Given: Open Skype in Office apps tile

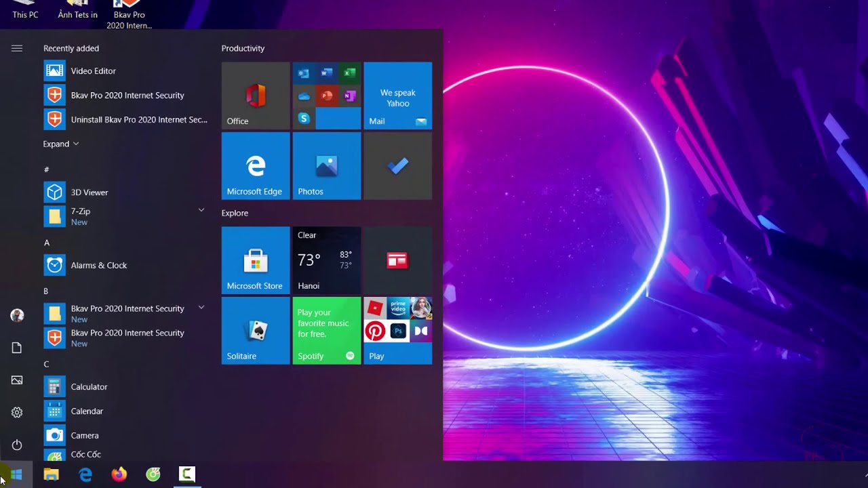Looking at the screenshot, I should pos(304,119).
